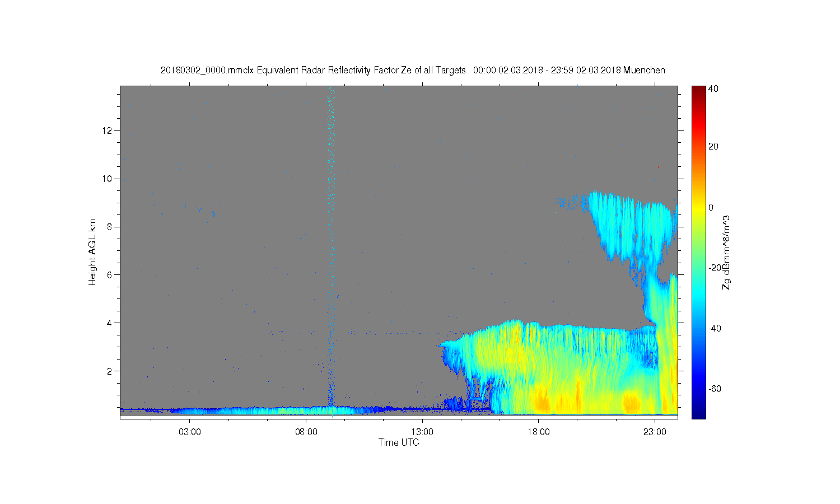
Task: Click the colorbar label -20
Action: point(715,268)
